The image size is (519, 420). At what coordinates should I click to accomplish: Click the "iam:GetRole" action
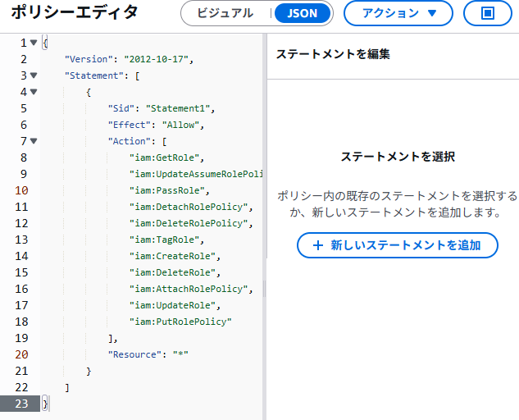tap(164, 157)
